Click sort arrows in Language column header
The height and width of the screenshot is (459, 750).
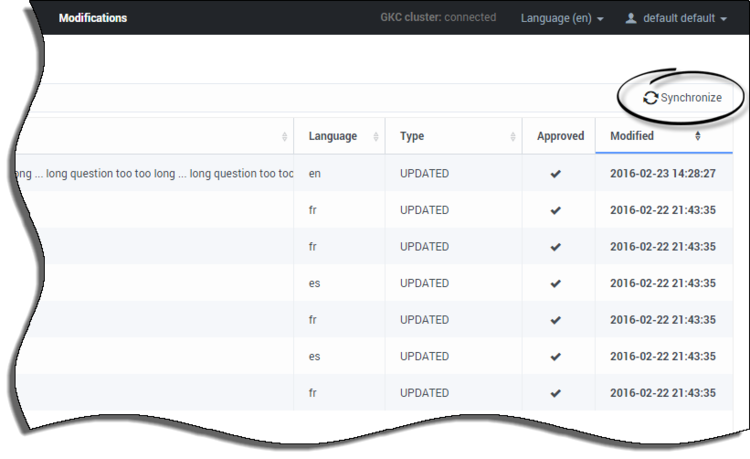click(376, 137)
